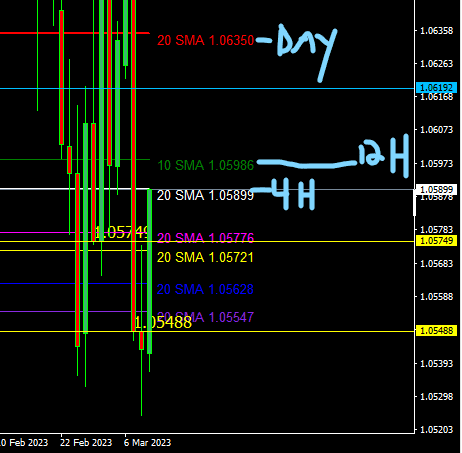Click the latest green candle body
462x453 pixels.
tap(149, 271)
